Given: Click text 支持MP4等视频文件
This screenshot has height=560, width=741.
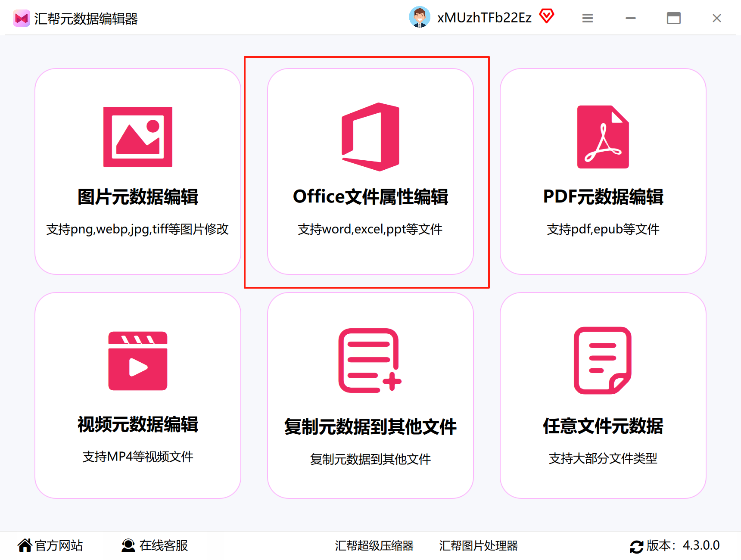Looking at the screenshot, I should [138, 457].
